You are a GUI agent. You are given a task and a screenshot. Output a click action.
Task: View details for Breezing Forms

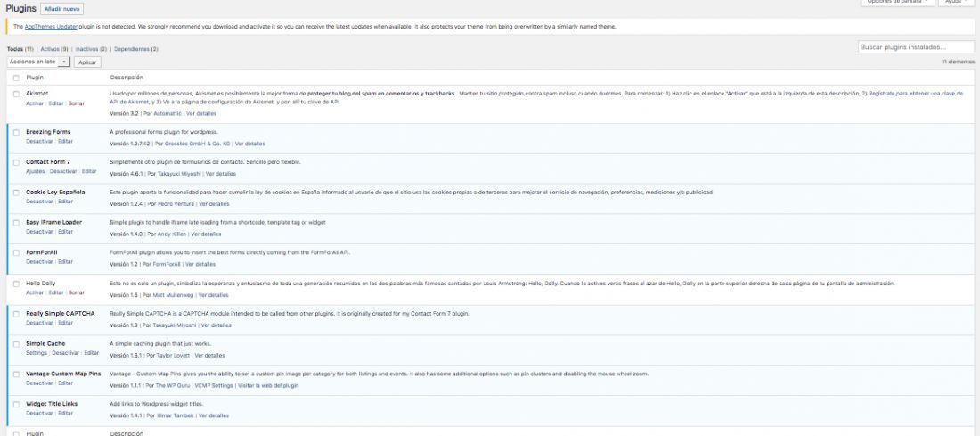(250, 144)
